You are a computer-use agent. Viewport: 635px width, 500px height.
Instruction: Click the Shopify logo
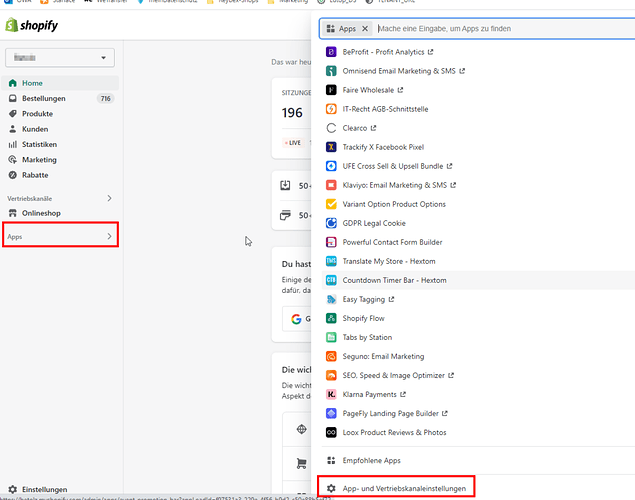tap(31, 25)
